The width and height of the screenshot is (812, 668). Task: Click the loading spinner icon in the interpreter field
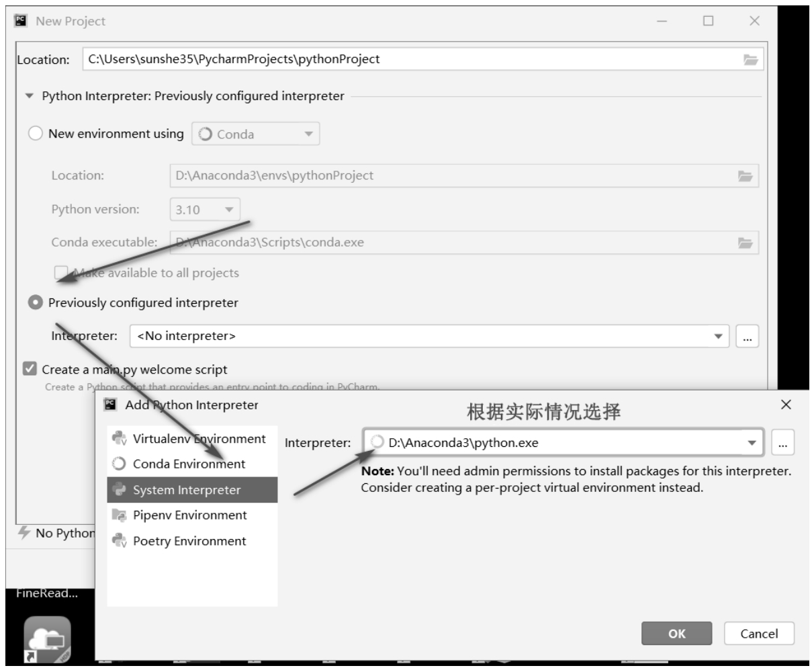pyautogui.click(x=377, y=443)
